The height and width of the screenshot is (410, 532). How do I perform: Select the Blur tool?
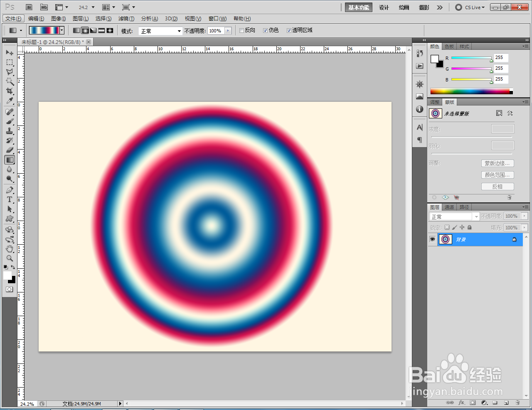click(10, 169)
